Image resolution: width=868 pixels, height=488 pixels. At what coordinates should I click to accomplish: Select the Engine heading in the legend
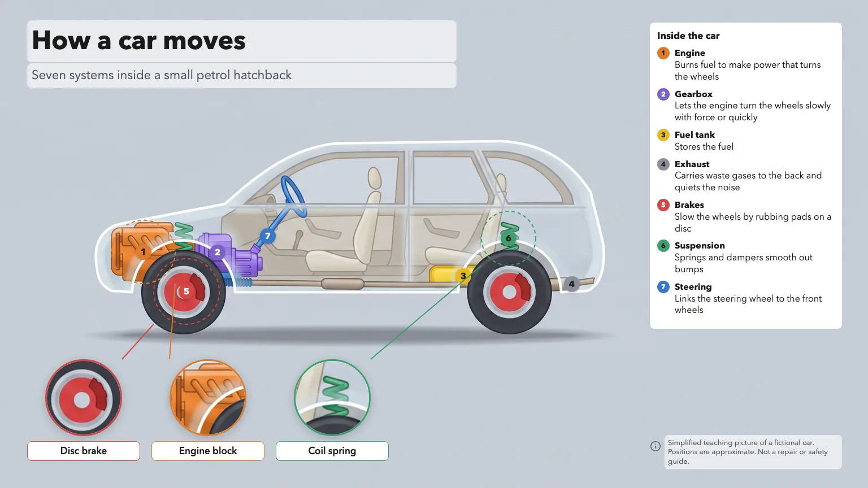[x=690, y=53]
